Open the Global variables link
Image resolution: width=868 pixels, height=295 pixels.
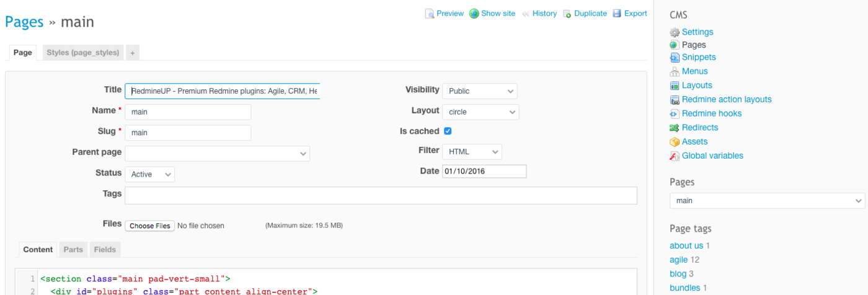click(712, 156)
